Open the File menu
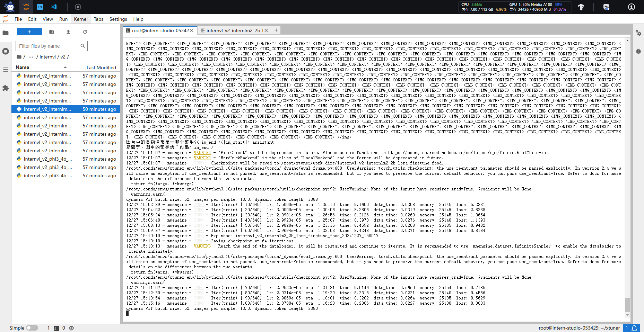This screenshot has height=332, width=644. pos(18,19)
